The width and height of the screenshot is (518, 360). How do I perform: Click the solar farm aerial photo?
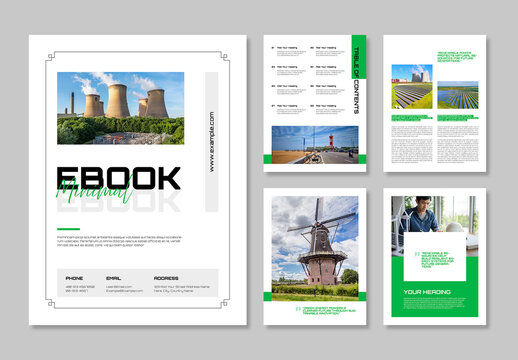tap(458, 95)
